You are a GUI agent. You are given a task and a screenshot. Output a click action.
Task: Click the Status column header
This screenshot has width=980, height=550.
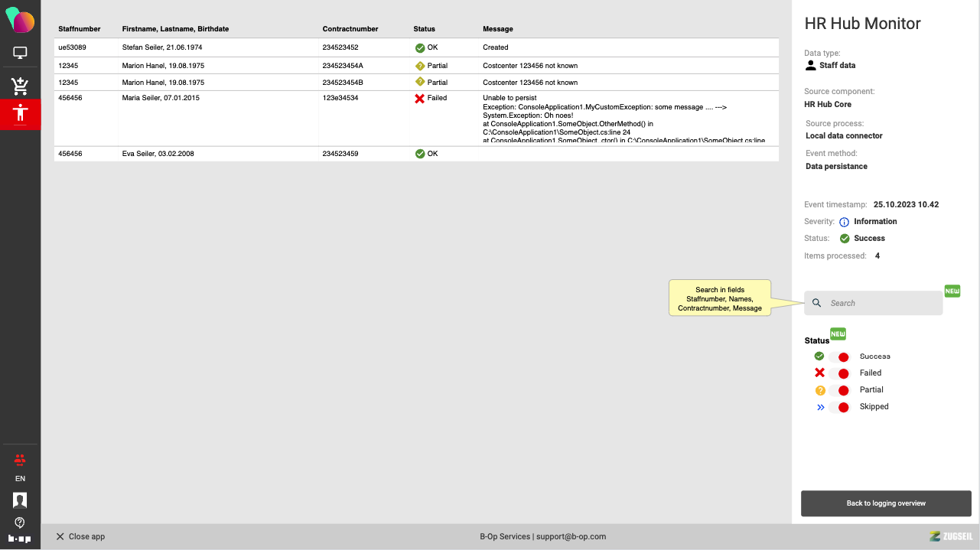click(424, 29)
